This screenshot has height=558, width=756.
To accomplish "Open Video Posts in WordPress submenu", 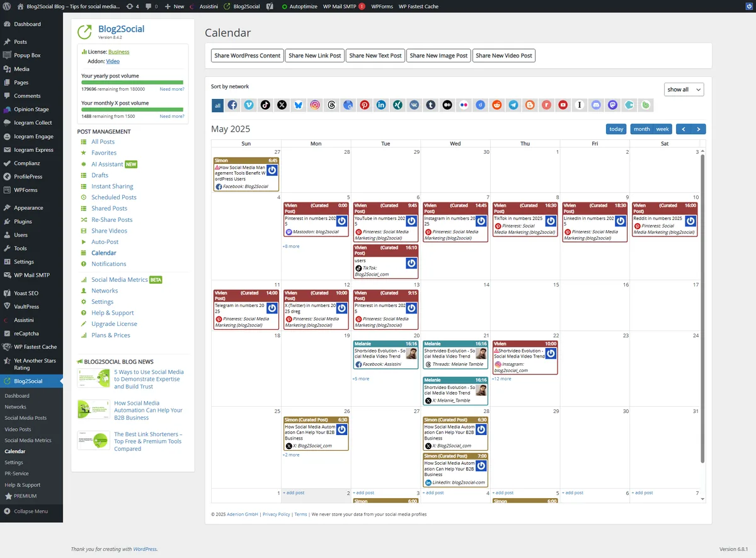I will pyautogui.click(x=18, y=429).
